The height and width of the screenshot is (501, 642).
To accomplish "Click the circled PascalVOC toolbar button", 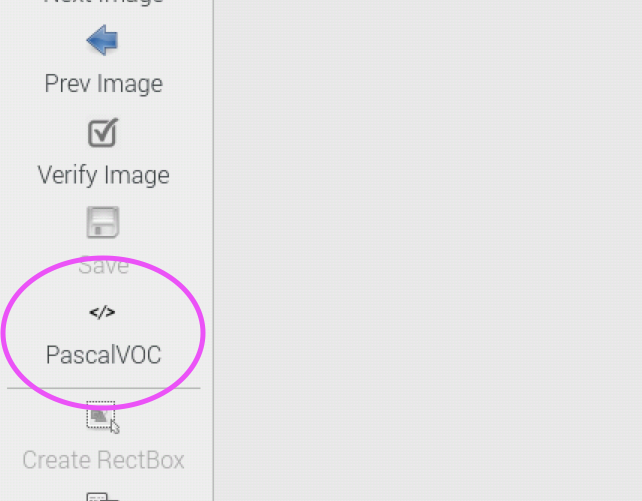I will [x=103, y=334].
